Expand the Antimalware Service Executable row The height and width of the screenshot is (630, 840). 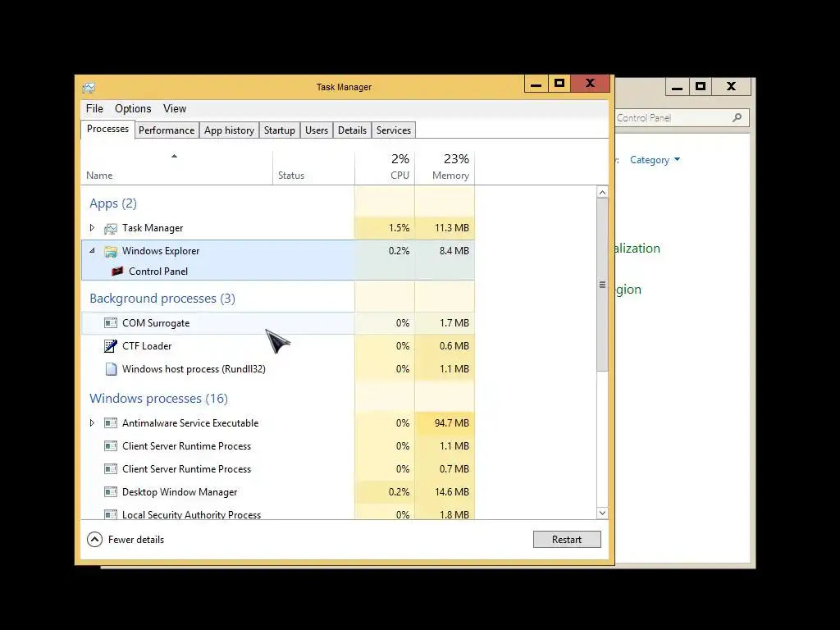pyautogui.click(x=92, y=422)
